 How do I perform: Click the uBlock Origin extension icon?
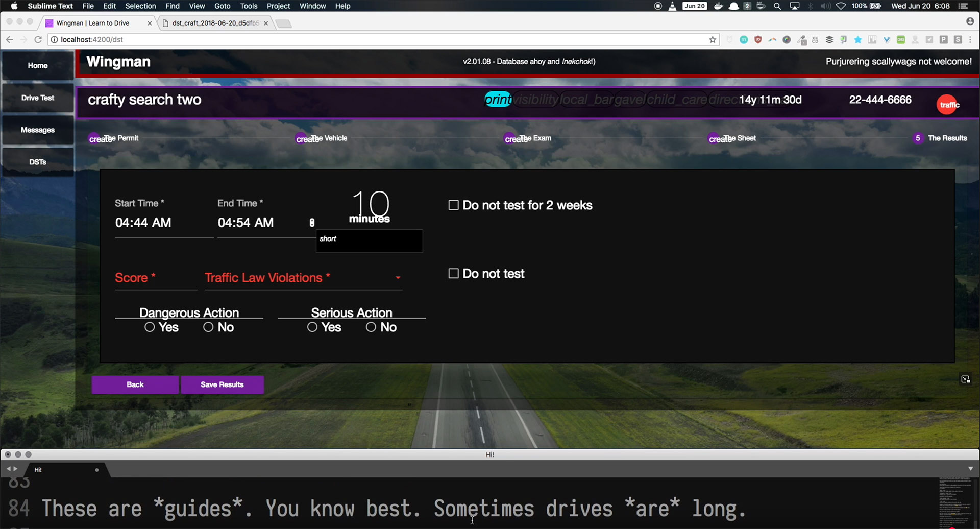coord(758,40)
